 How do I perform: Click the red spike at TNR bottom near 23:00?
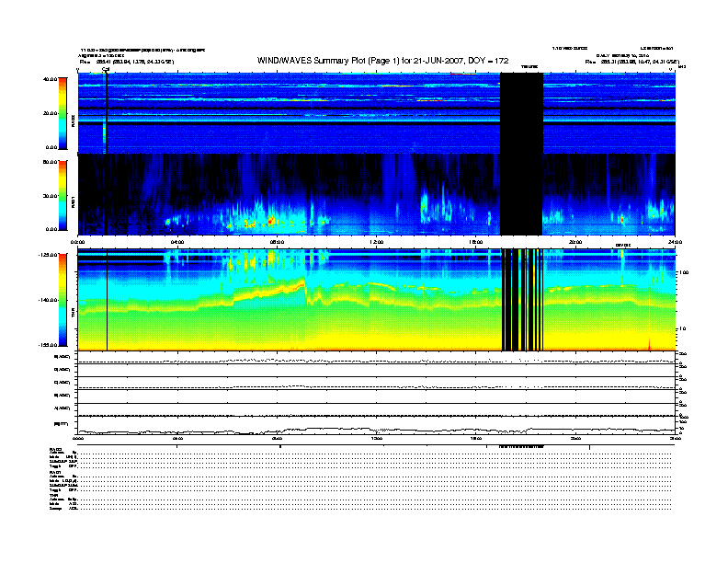(x=649, y=345)
